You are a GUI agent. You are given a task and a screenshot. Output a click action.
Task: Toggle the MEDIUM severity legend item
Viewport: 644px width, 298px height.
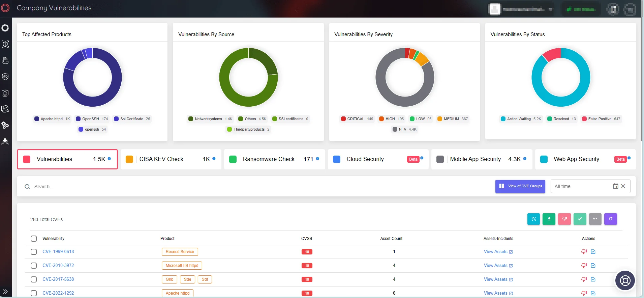coord(453,119)
